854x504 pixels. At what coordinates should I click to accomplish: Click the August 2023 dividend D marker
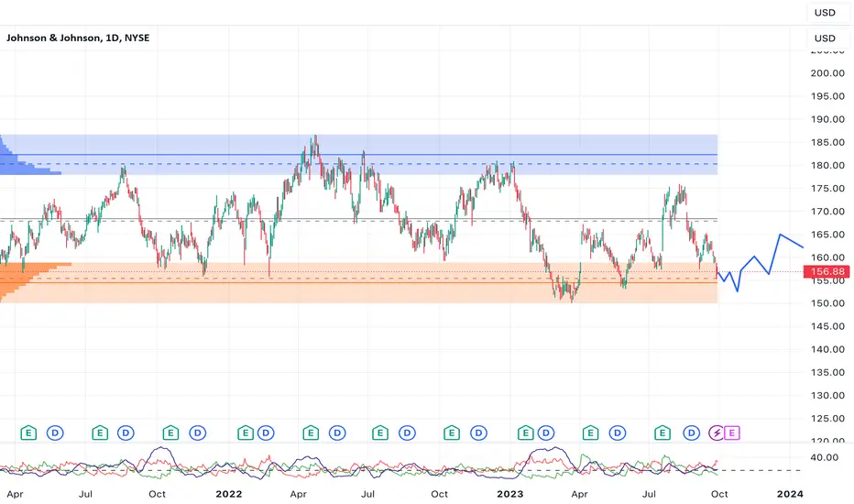pyautogui.click(x=691, y=433)
